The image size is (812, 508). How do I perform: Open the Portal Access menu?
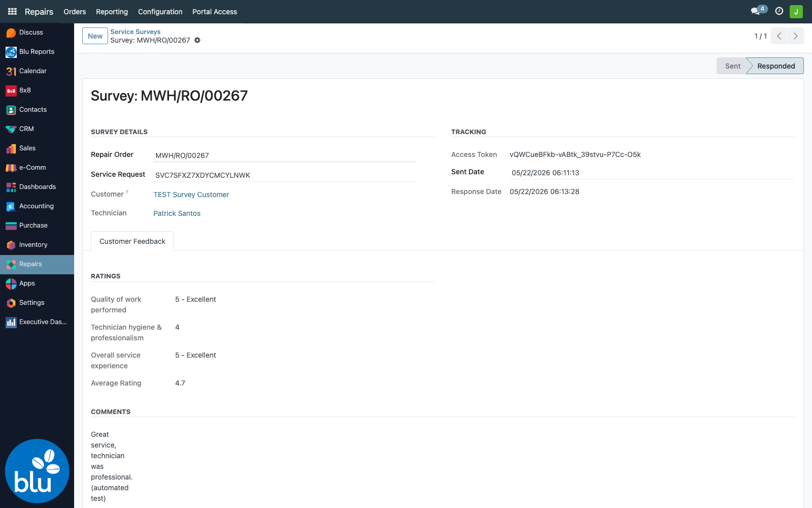(215, 12)
